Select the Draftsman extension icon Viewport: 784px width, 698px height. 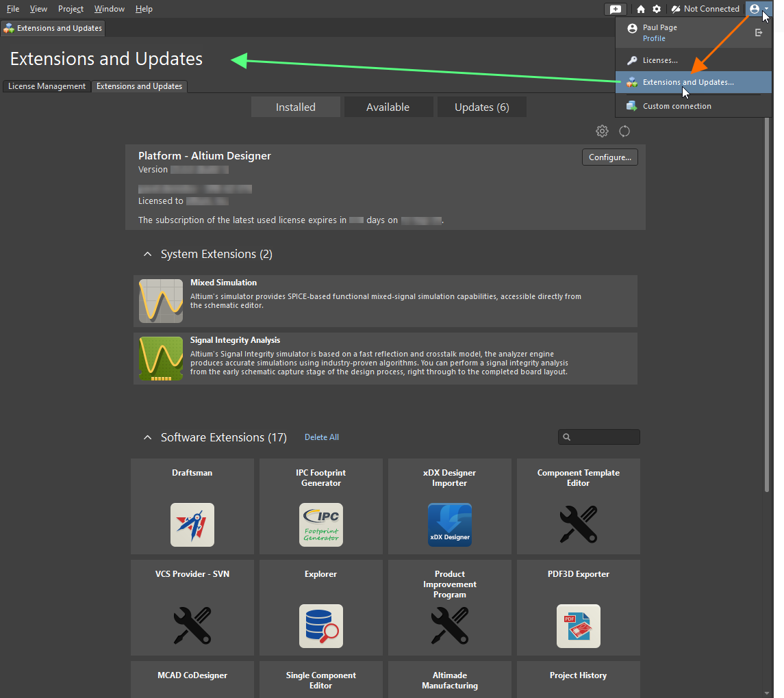coord(192,524)
